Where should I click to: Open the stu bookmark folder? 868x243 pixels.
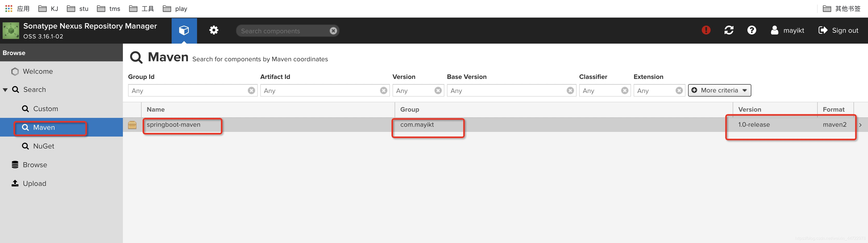(78, 8)
